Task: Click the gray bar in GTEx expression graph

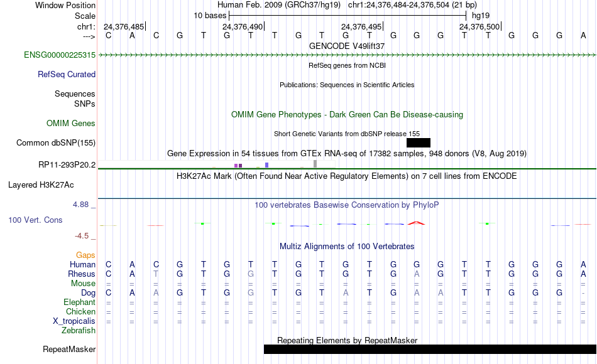Action: click(x=315, y=164)
